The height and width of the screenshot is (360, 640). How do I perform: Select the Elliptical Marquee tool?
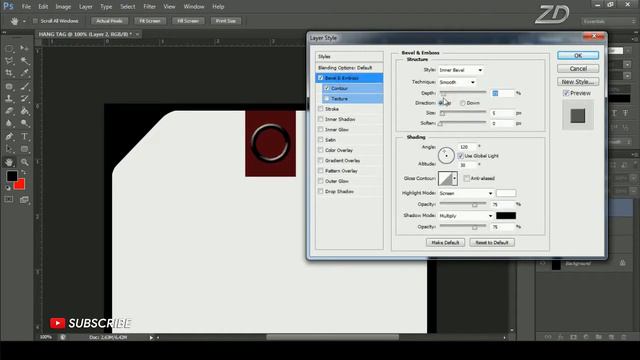pos(9,49)
